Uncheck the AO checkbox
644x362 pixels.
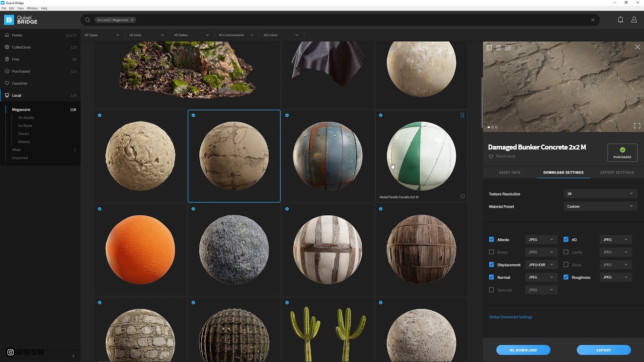566,240
